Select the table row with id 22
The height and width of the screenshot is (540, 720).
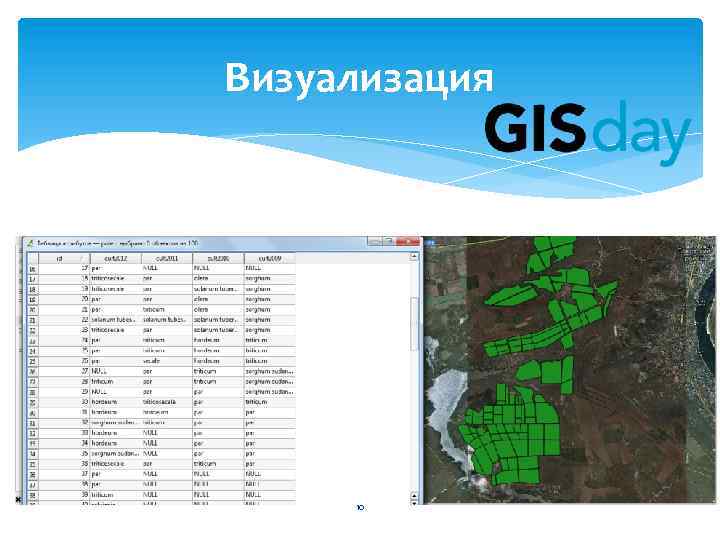(162, 320)
